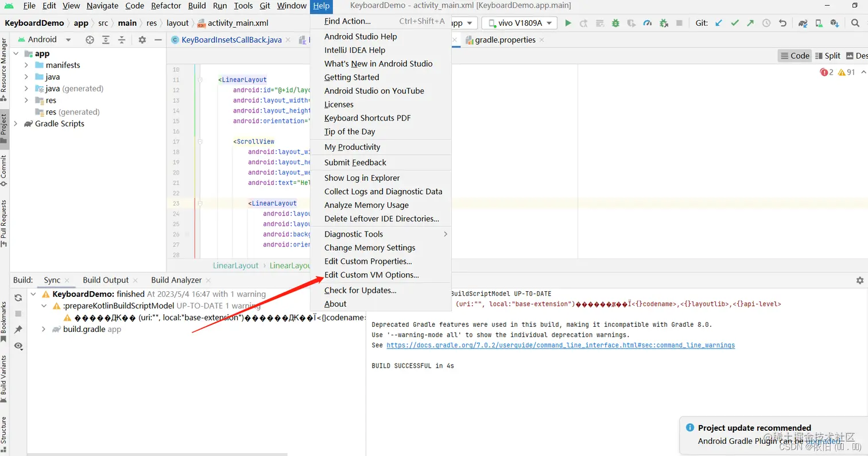This screenshot has width=868, height=456.
Task: Switch editor to Code view mode
Action: (795, 56)
